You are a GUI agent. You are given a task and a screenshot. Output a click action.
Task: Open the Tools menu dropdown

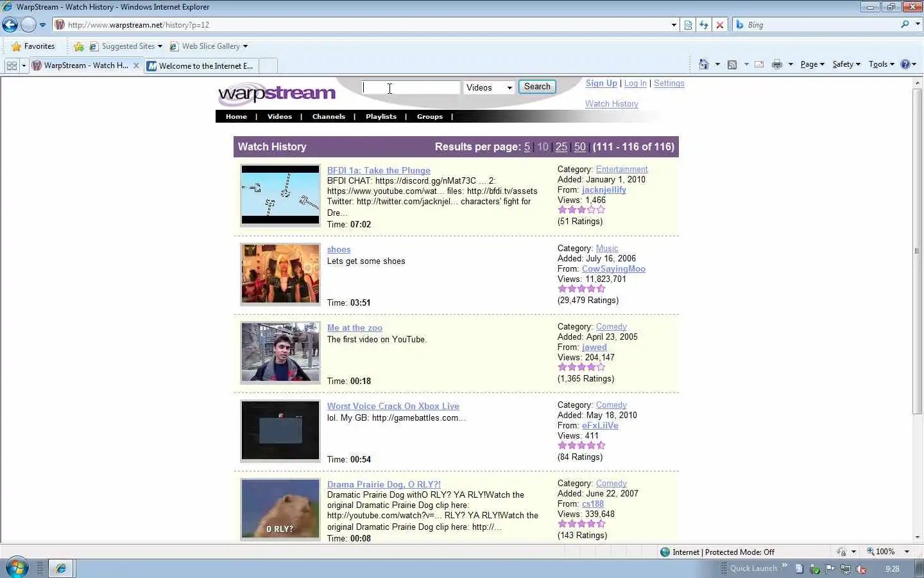pyautogui.click(x=882, y=64)
